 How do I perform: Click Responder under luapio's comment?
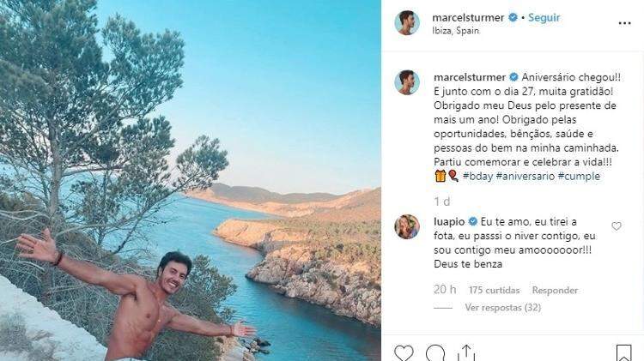coord(555,290)
